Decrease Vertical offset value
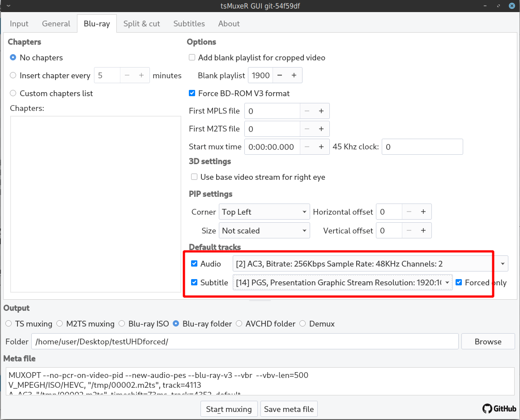520x420 pixels. click(x=409, y=231)
